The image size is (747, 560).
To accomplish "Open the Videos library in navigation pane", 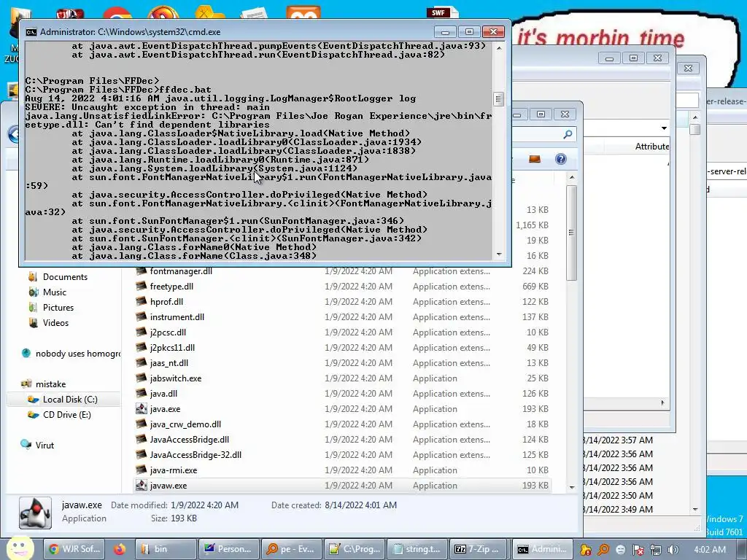I will pyautogui.click(x=55, y=322).
